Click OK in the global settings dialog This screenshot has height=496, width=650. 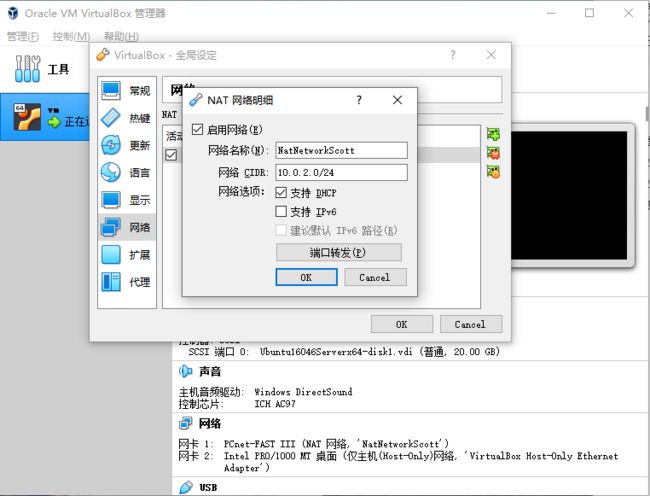point(402,324)
